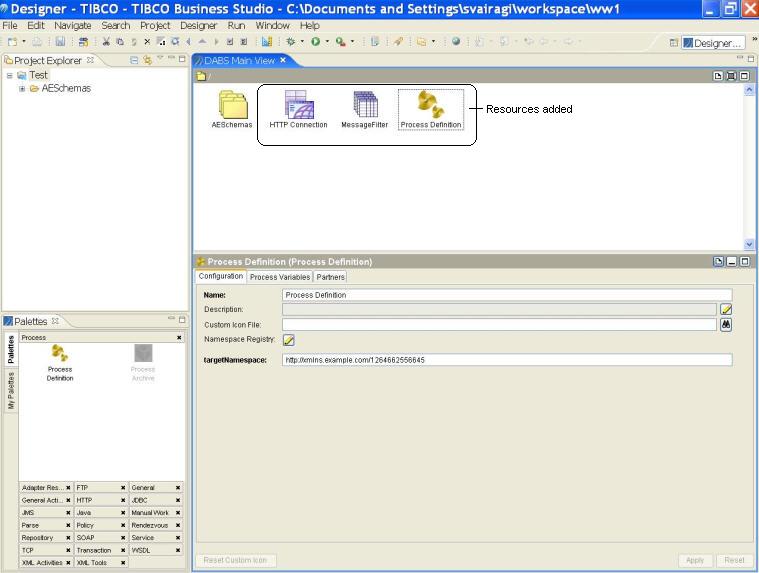Click the main view scrollbar up arrow

pyautogui.click(x=749, y=90)
